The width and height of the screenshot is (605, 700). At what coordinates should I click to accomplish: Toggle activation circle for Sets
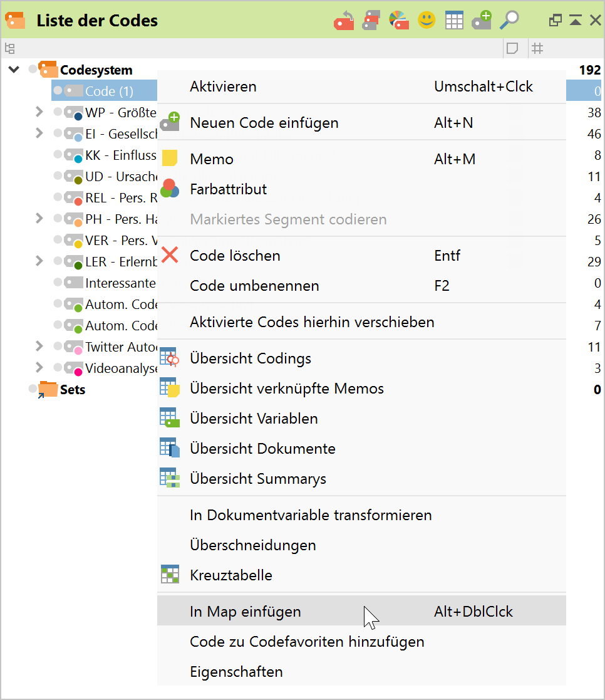coord(33,389)
